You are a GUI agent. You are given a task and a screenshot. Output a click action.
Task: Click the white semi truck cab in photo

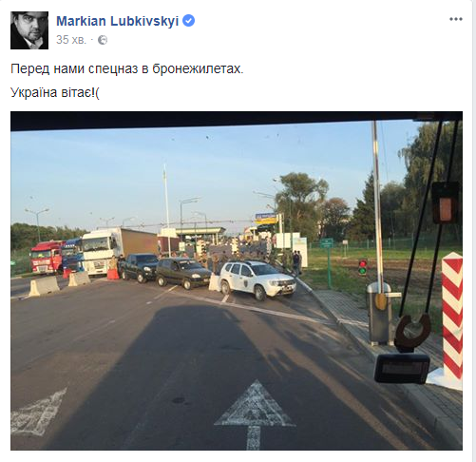100,253
